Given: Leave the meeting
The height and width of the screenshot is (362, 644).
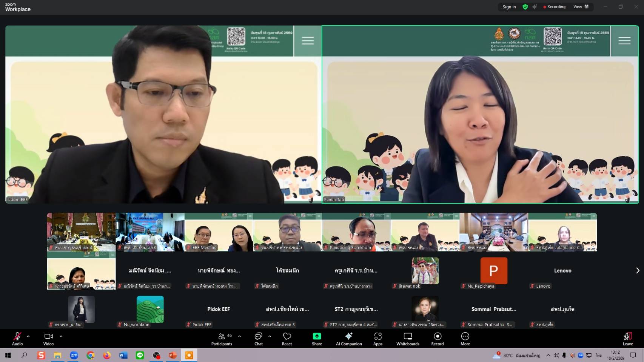Looking at the screenshot, I should click(x=628, y=339).
